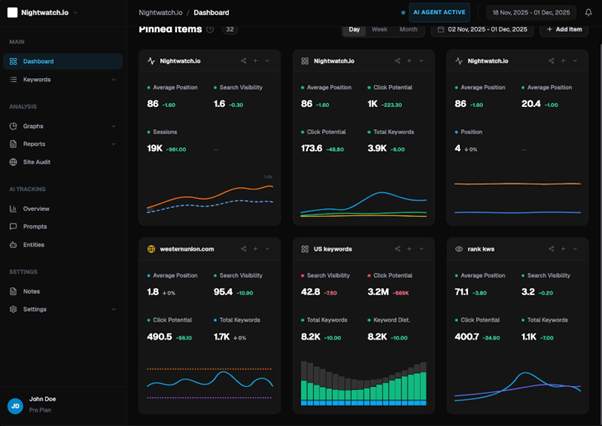602x426 pixels.
Task: Open the AI Tracking Overview page
Action: click(x=36, y=209)
